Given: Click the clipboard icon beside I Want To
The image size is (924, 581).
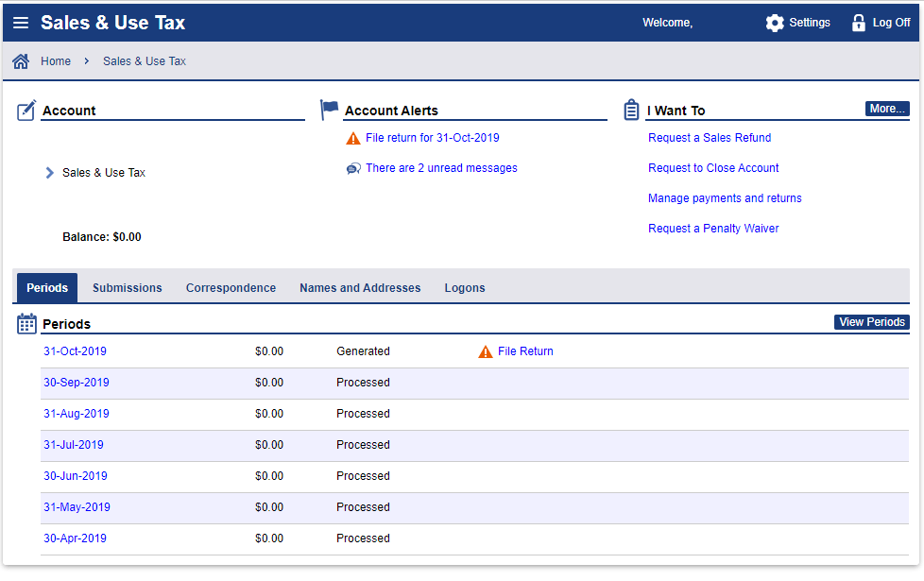Looking at the screenshot, I should tap(630, 109).
